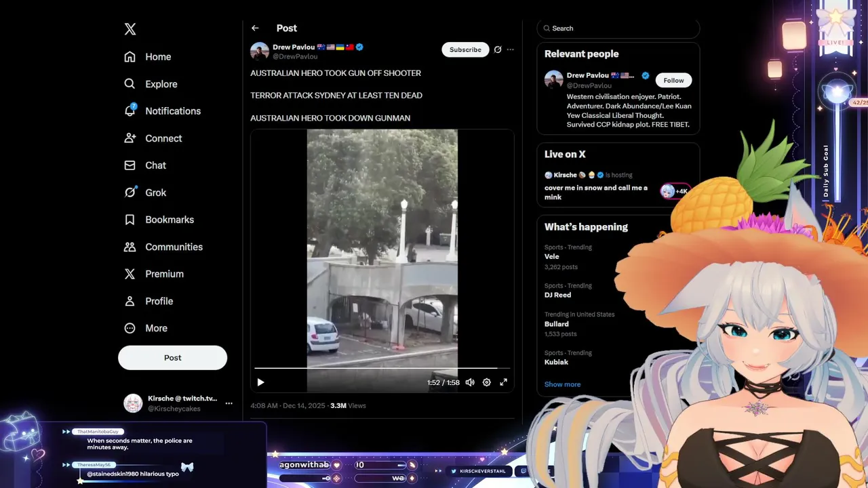Click the 3.3M Views count
This screenshot has width=868, height=488.
point(348,405)
